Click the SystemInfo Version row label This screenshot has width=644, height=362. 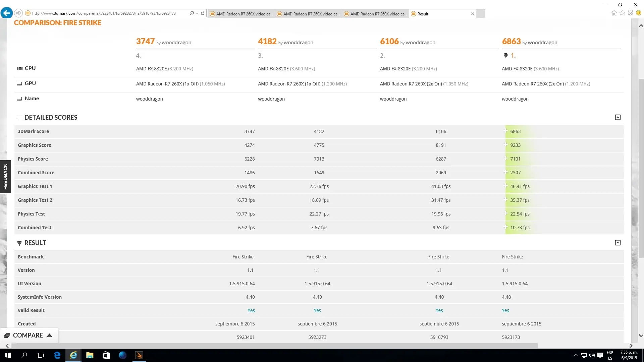(40, 297)
